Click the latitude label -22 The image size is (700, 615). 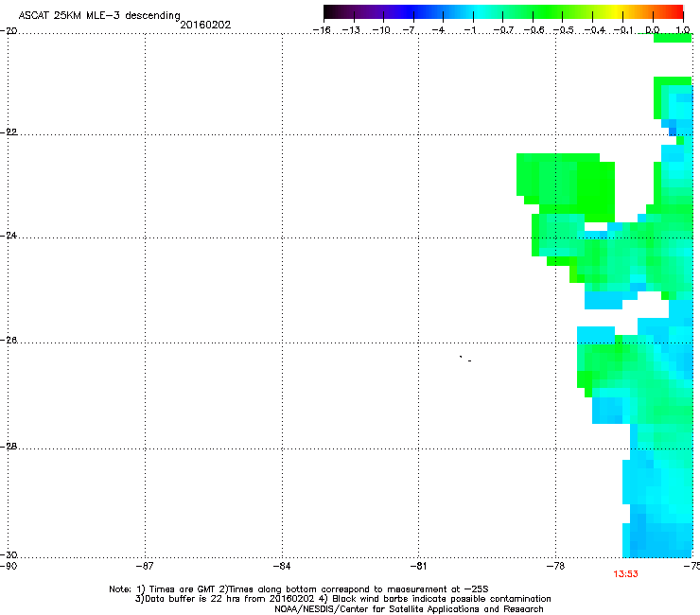[x=9, y=132]
